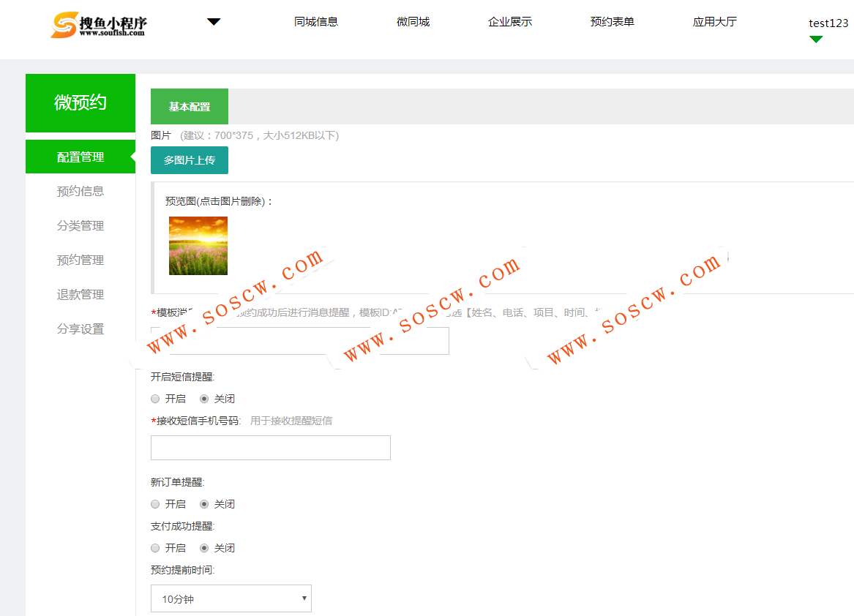Click the 模板消息 ID input field

(299, 341)
